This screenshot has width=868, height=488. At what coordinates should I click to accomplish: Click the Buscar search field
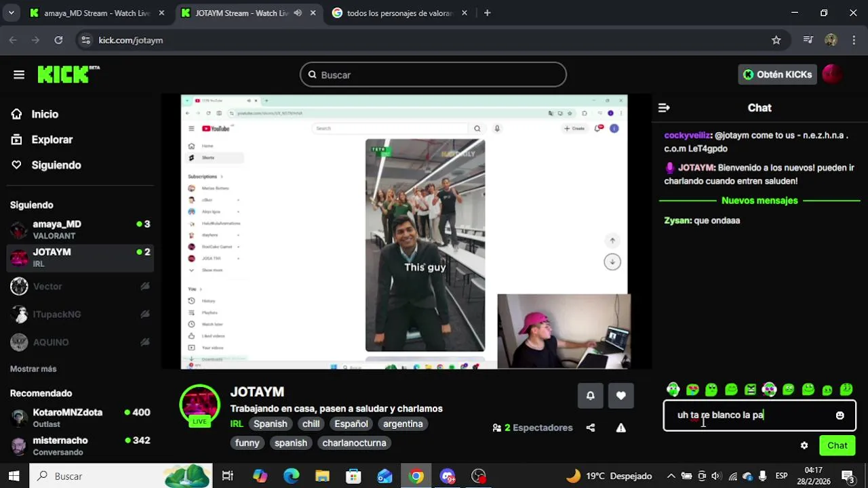click(433, 75)
